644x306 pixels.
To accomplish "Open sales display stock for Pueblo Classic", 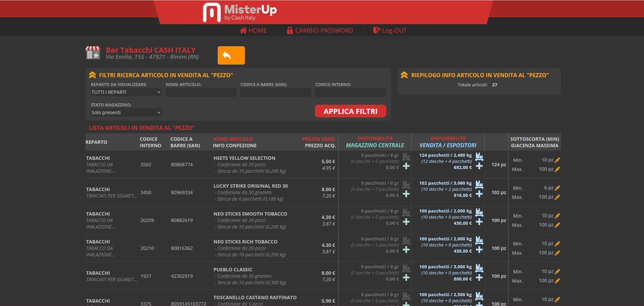I will pos(479,267).
